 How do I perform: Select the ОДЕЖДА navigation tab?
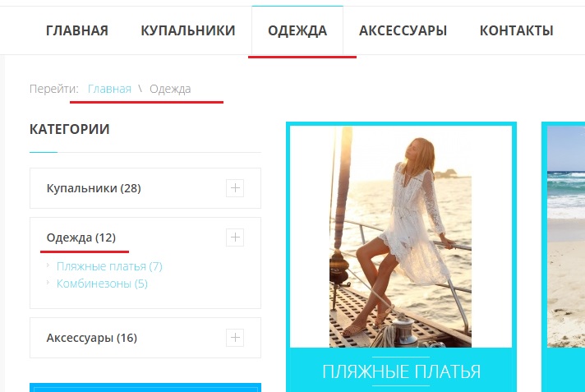click(297, 30)
